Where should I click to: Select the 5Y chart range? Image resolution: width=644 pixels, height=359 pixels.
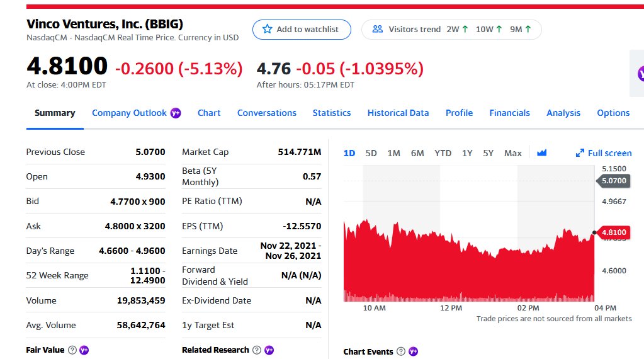pyautogui.click(x=489, y=153)
